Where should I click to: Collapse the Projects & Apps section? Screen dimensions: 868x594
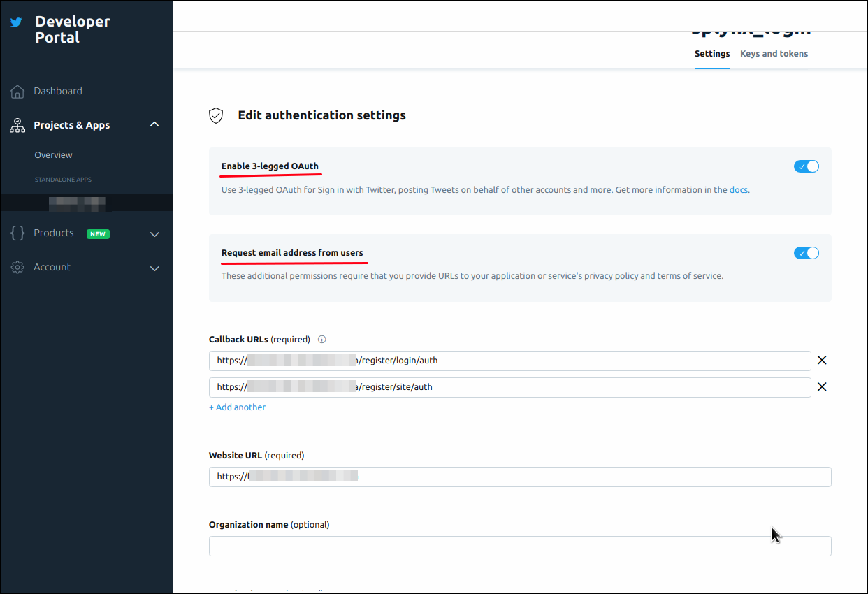point(154,125)
